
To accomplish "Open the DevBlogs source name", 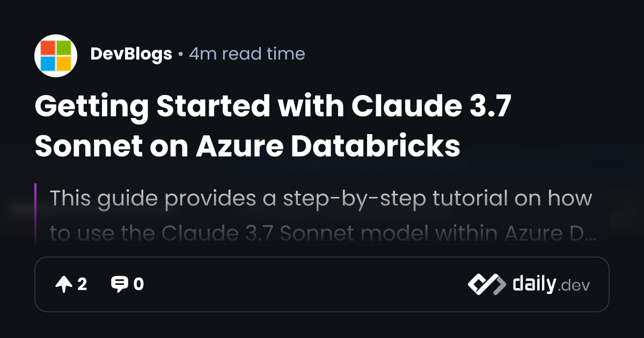I will 131,54.
